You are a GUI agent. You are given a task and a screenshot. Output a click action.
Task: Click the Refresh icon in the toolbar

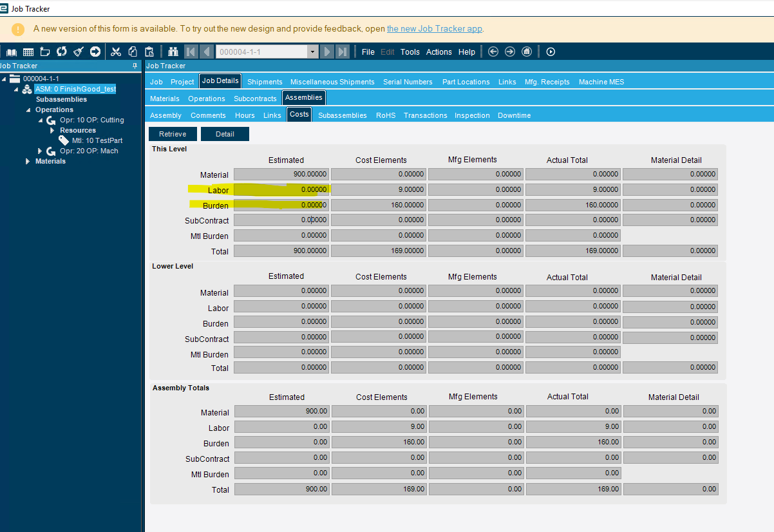tap(62, 52)
